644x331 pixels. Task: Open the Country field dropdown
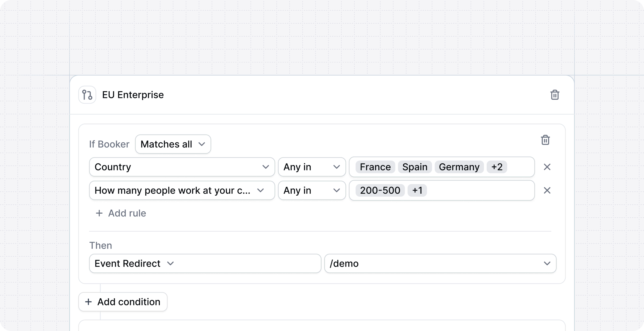tap(182, 167)
